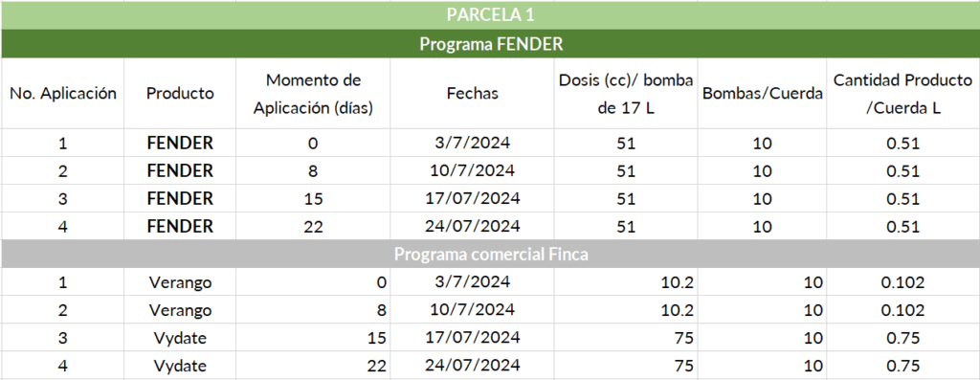Select the Producto column header cell
Image resolution: width=980 pixels, height=380 pixels.
coord(180,94)
